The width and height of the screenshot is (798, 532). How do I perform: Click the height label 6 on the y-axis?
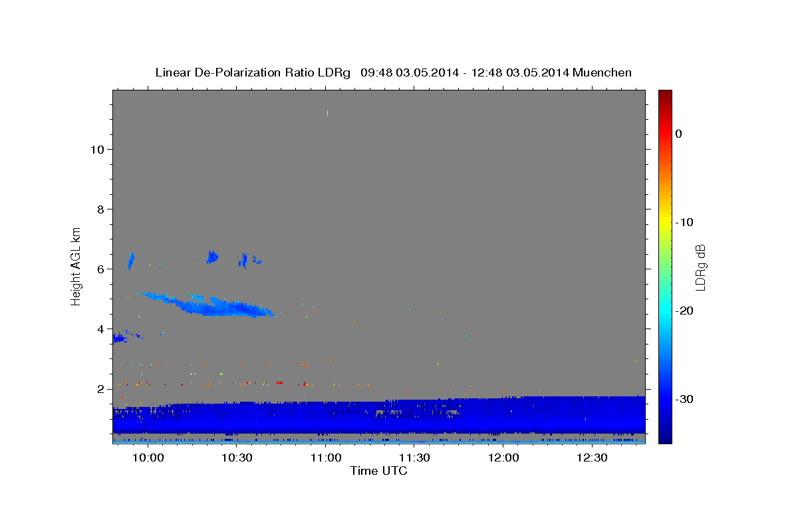[100, 269]
